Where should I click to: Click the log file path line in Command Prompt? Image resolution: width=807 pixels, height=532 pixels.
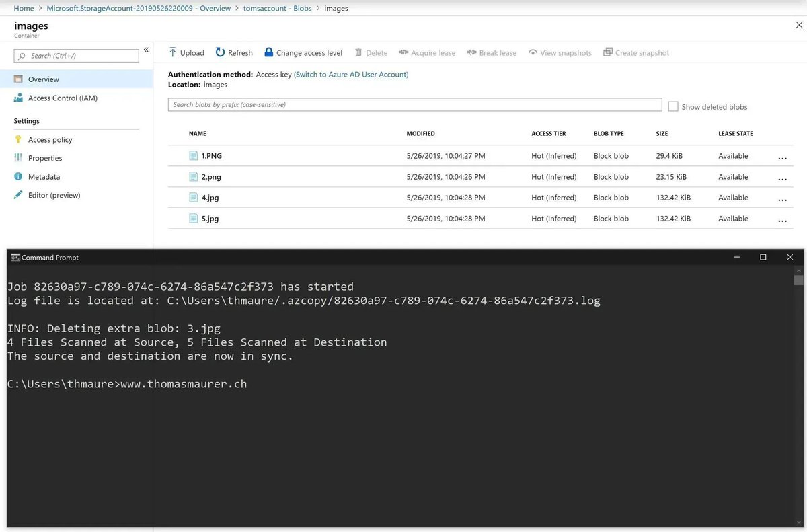tap(303, 301)
